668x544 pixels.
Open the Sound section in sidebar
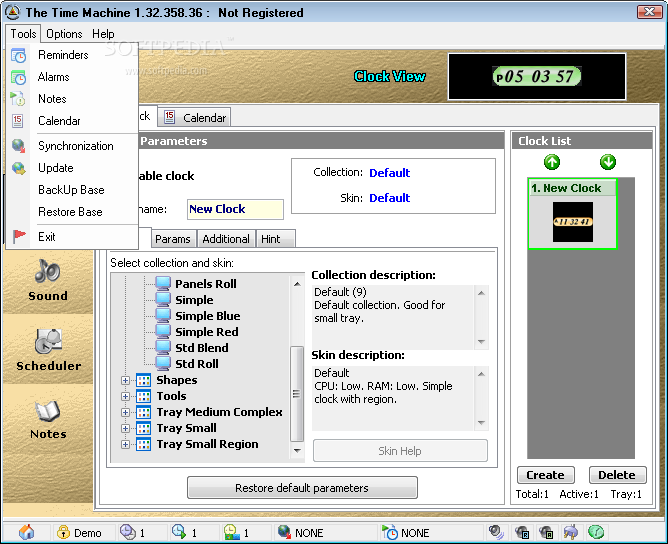(x=48, y=280)
